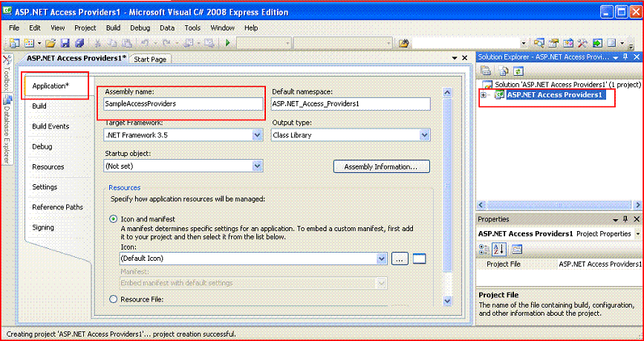Expand ASP.NET Access Providers1 project node
The width and height of the screenshot is (644, 341).
(484, 95)
